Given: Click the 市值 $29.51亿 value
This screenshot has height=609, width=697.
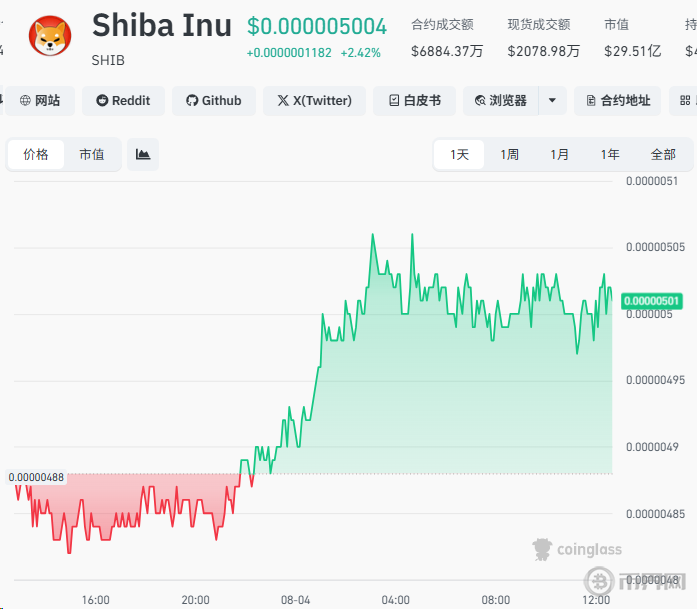Looking at the screenshot, I should coord(633,51).
